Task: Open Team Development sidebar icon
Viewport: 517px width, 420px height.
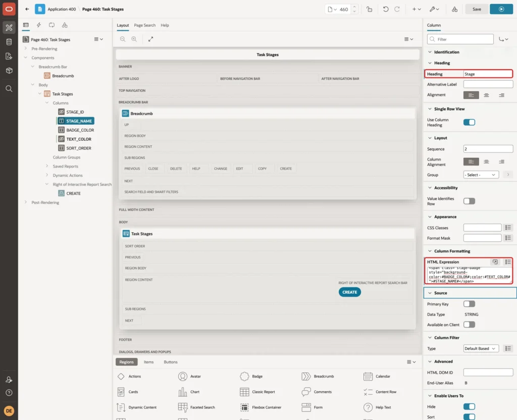Action: [9, 56]
